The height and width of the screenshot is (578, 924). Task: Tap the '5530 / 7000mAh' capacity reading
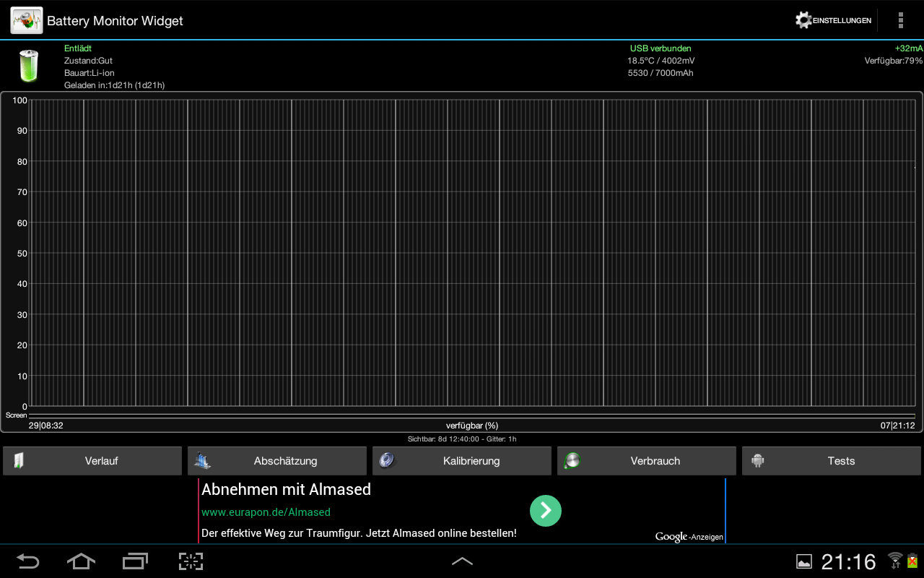[x=661, y=73]
